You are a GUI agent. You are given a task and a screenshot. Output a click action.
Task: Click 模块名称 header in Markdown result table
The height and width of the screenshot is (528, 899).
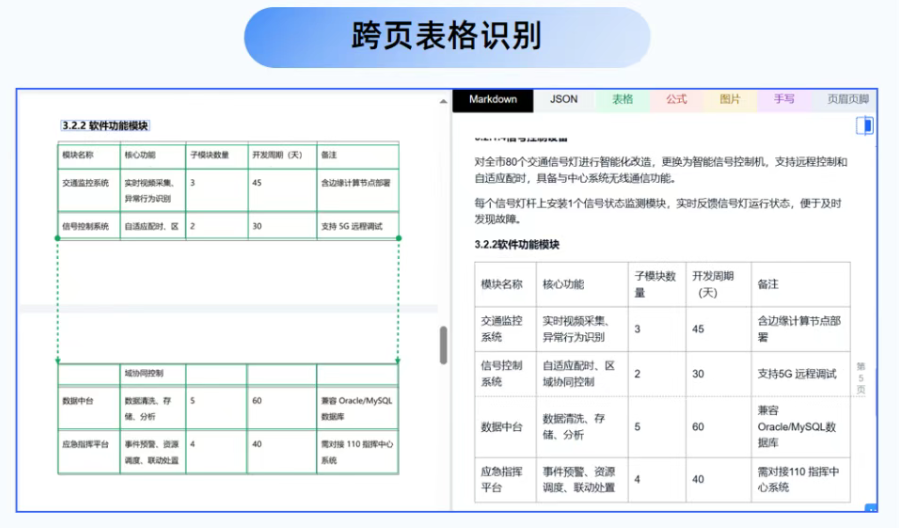(505, 284)
